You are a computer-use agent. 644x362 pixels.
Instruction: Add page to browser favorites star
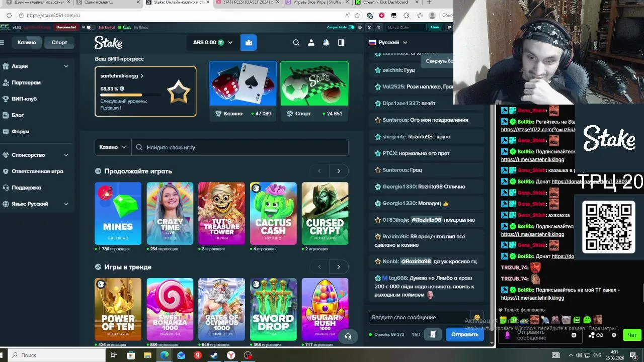(x=358, y=16)
